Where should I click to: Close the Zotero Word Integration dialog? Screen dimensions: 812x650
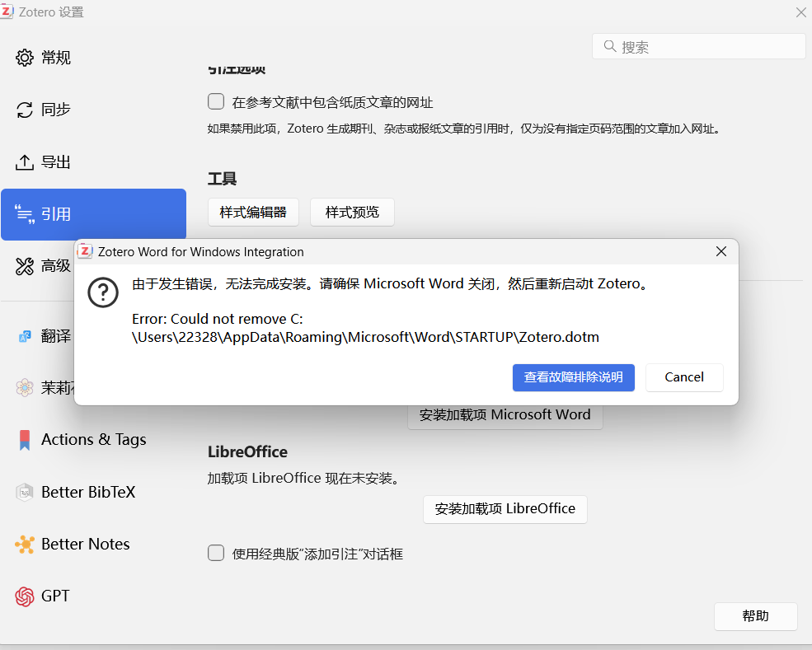click(x=720, y=251)
